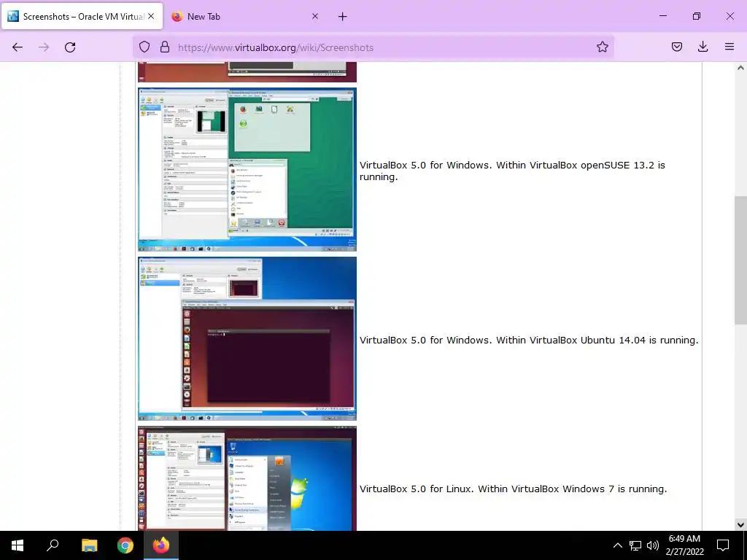
Task: Open the Ubuntu 14.04 screenshot thumbnail
Action: pyautogui.click(x=247, y=339)
